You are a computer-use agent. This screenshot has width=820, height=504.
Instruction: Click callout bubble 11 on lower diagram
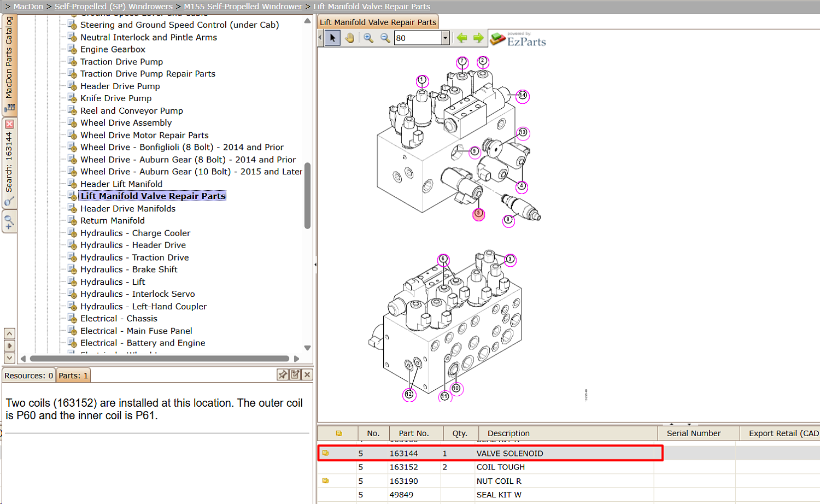pyautogui.click(x=445, y=396)
